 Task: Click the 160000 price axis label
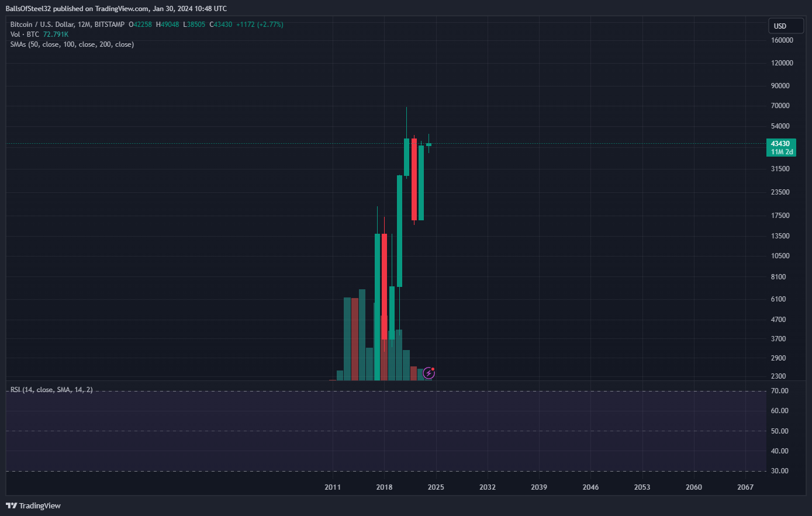pos(782,40)
